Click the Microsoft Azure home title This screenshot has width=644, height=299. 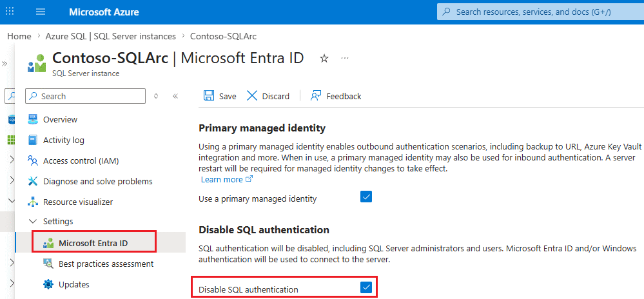[104, 12]
